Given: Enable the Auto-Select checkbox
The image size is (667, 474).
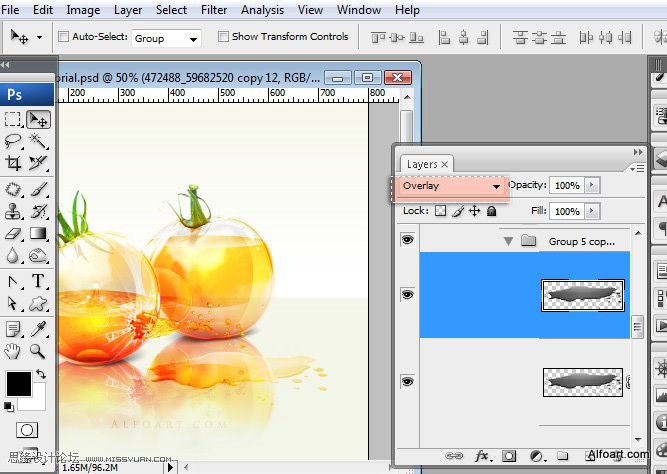Looking at the screenshot, I should 64,37.
